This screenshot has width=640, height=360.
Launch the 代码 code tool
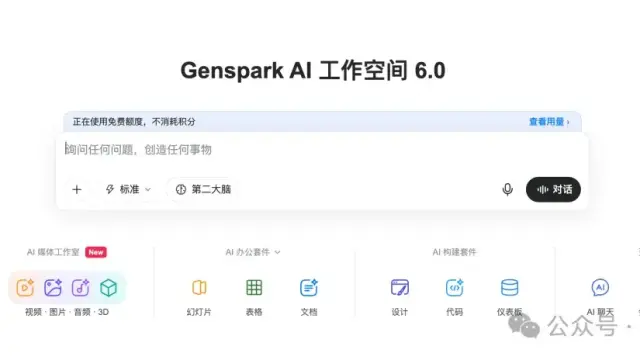coord(454,288)
